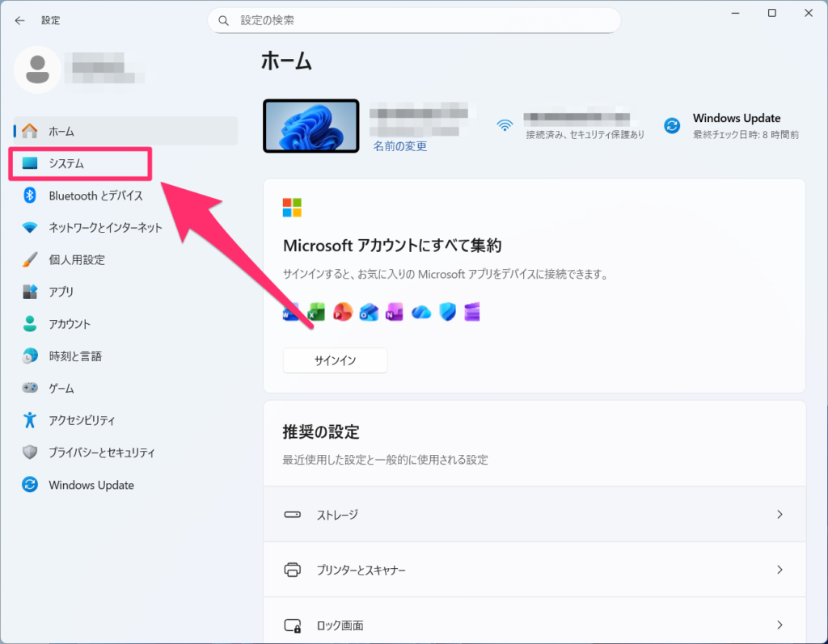Click the Time and Language clock icon

coord(30,356)
